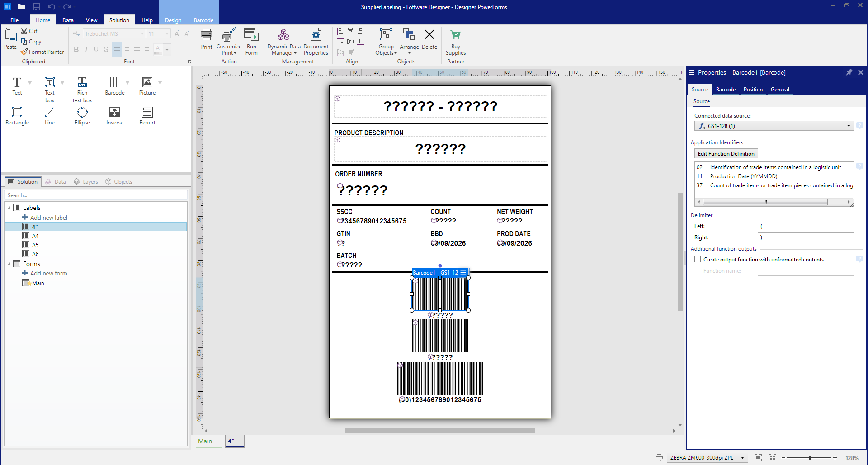Click the Search field in Solution panel
This screenshot has width=868, height=465.
click(95, 195)
